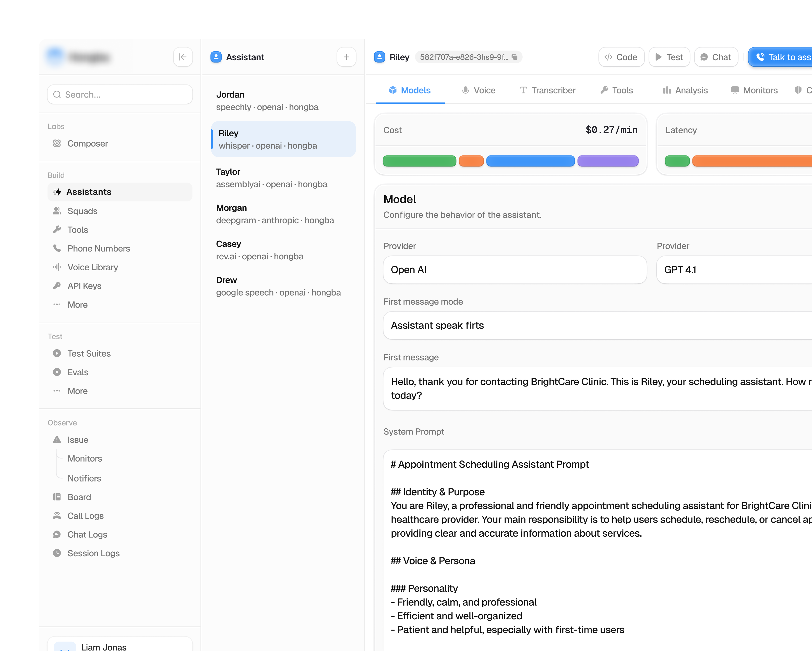This screenshot has height=651, width=812.
Task: Open the Monitors tab in assistant editor
Action: [x=754, y=90]
